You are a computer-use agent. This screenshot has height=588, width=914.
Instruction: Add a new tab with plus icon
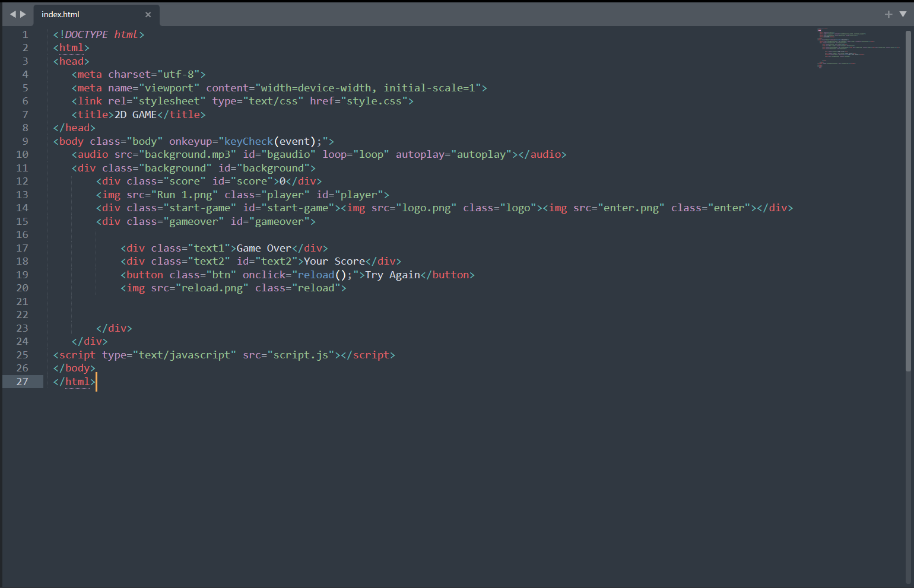coord(888,14)
